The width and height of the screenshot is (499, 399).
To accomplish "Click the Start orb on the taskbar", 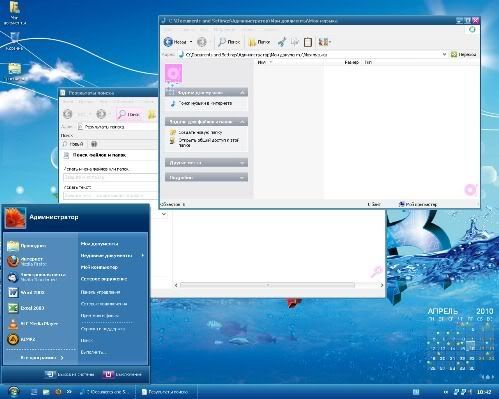I will pyautogui.click(x=14, y=392).
